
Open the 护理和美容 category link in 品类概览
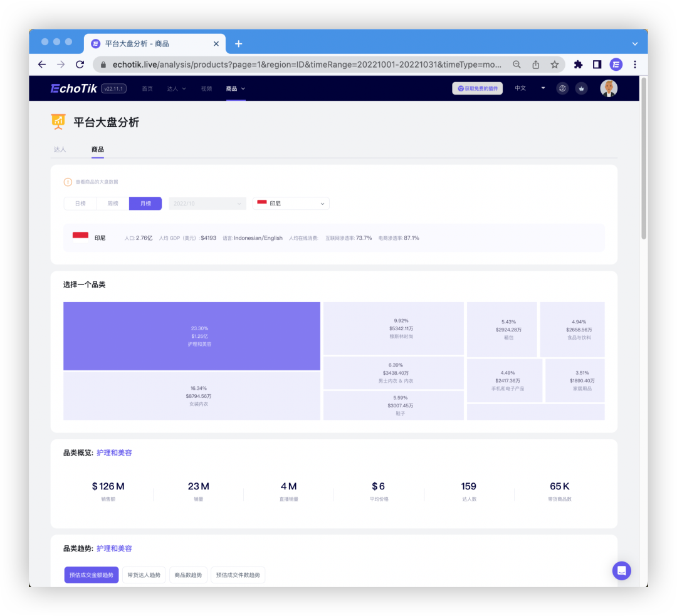113,452
